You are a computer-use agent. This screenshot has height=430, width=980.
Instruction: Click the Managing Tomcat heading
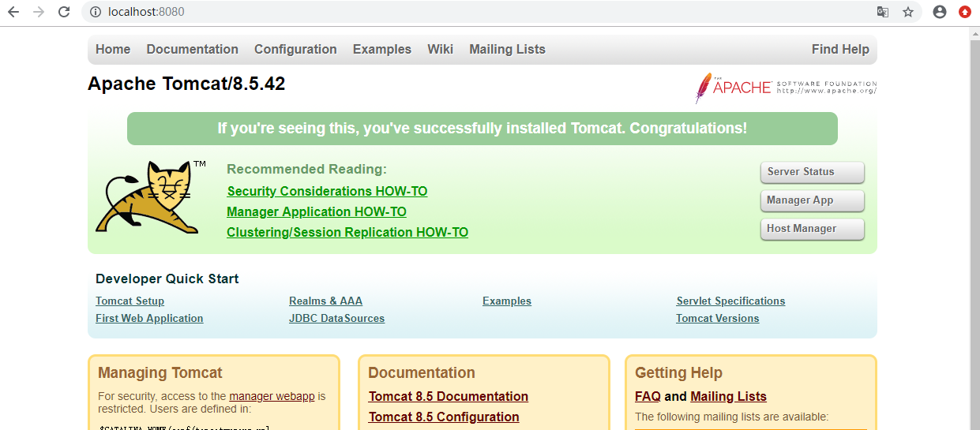[x=160, y=372]
